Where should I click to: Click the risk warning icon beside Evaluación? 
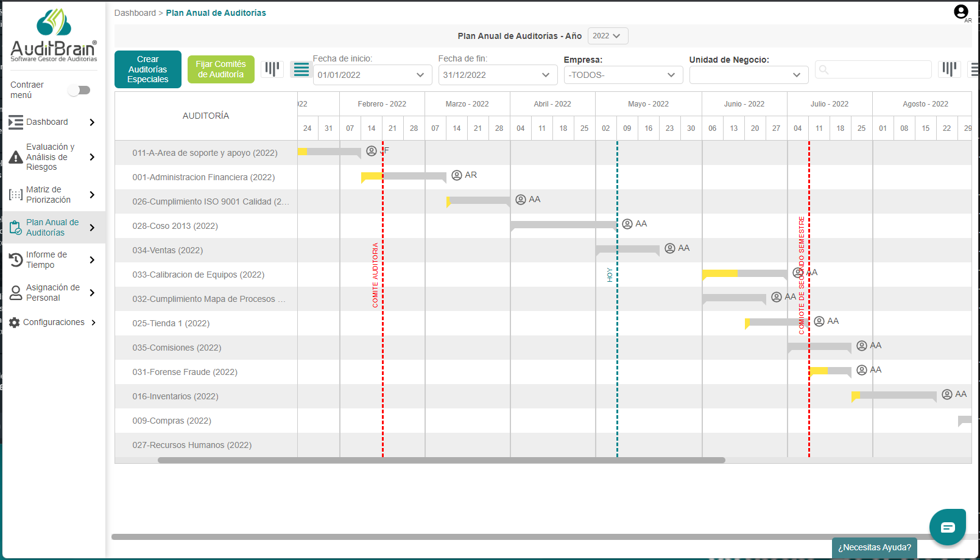tap(15, 156)
